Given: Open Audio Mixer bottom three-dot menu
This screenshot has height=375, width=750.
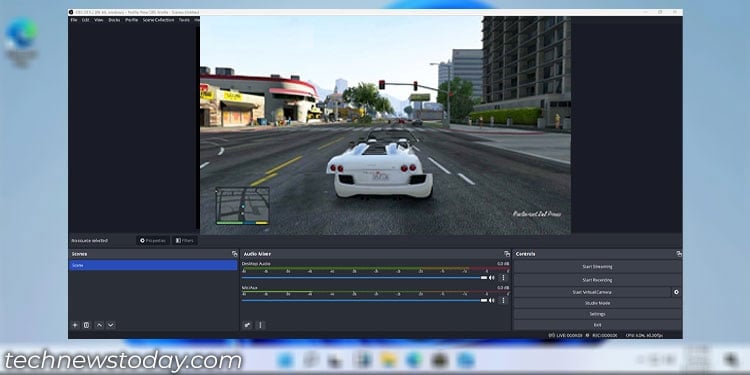Looking at the screenshot, I should click(260, 325).
